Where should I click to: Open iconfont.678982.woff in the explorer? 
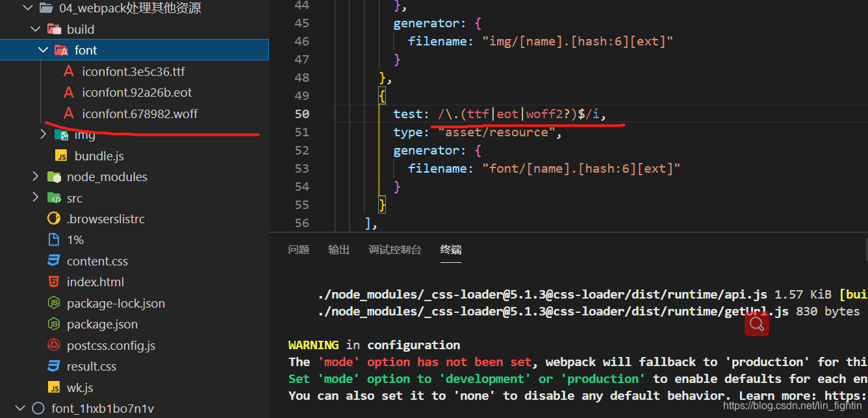coord(140,114)
